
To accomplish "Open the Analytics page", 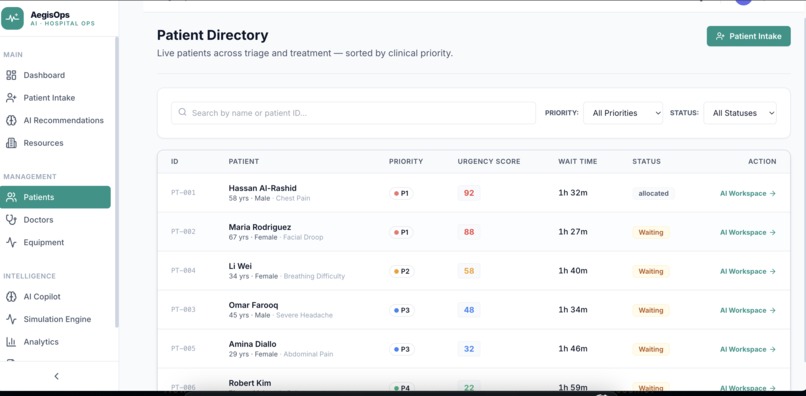I will coord(55,342).
